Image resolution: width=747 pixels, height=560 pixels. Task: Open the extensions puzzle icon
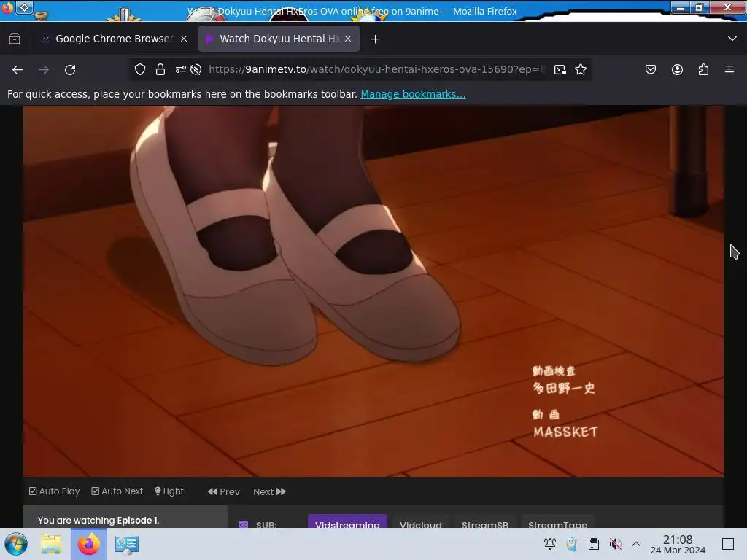703,69
